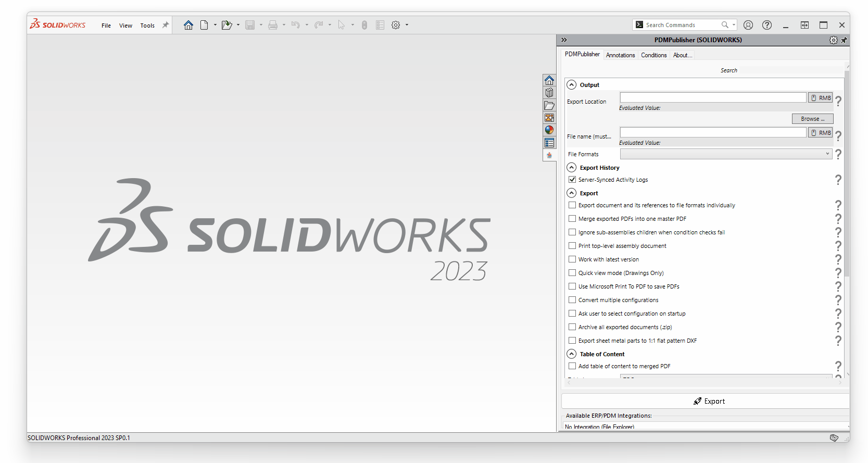Uncheck Server-Synced Activity Logs

[x=572, y=180]
